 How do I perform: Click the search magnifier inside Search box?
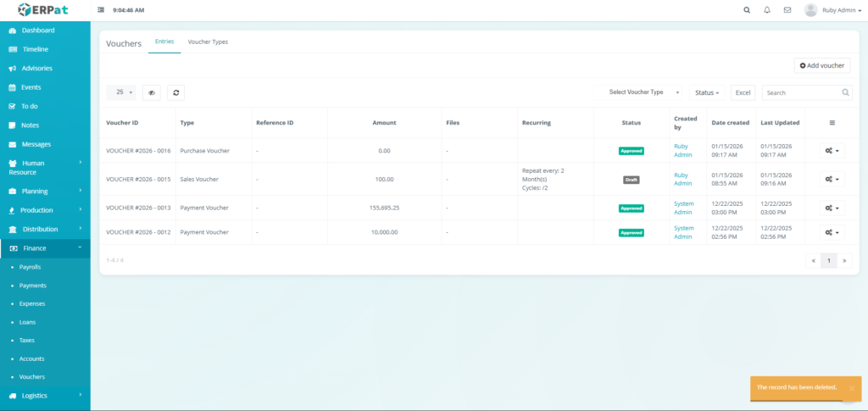(845, 93)
